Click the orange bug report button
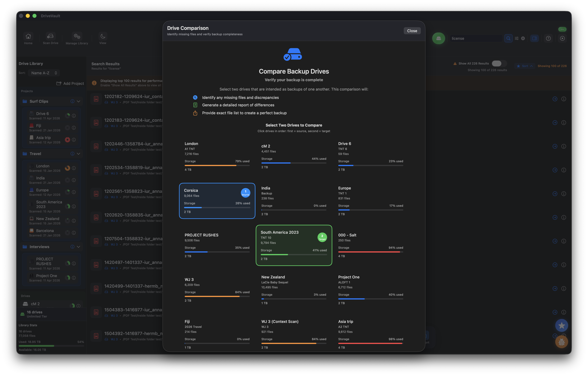This screenshot has height=376, width=588. pyautogui.click(x=561, y=342)
